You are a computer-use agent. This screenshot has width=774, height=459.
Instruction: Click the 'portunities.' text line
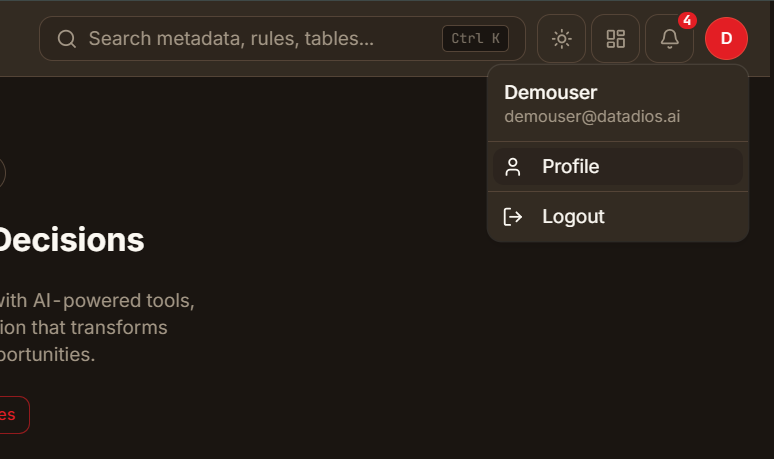[47, 354]
